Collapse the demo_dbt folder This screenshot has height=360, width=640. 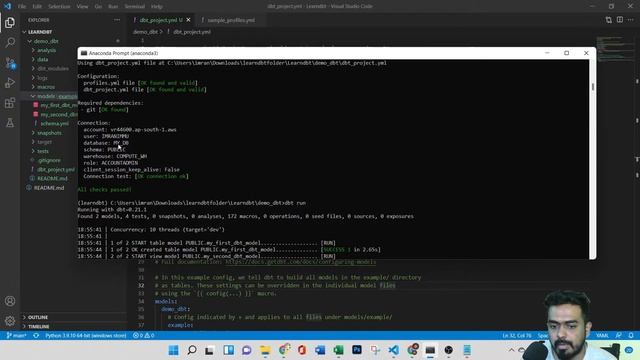[46, 41]
